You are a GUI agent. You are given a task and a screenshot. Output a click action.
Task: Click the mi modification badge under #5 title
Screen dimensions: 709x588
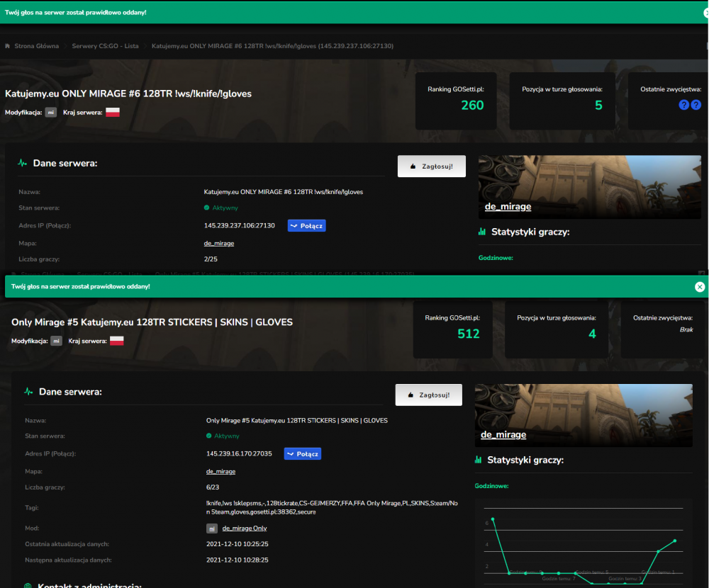(x=56, y=341)
